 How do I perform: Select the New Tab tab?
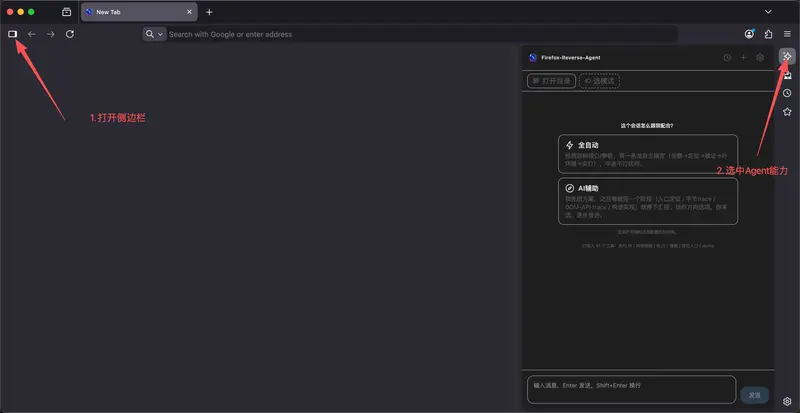tap(139, 12)
